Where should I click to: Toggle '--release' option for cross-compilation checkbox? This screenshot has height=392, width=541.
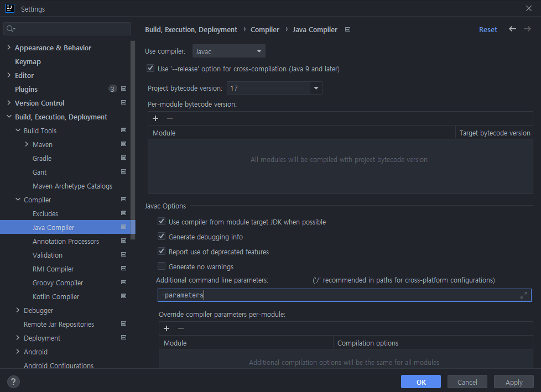tap(150, 68)
